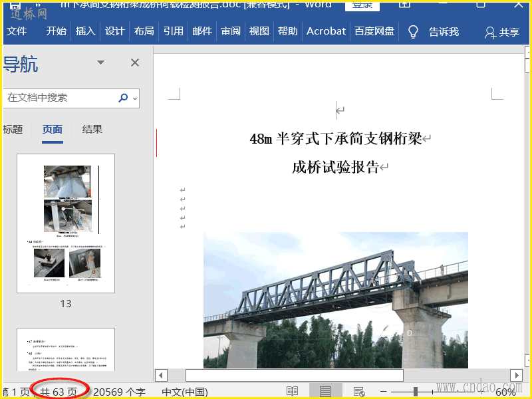Viewport: 532px width, 399px height.
Task: Select the thumbnail below page 13
Action: 66,350
